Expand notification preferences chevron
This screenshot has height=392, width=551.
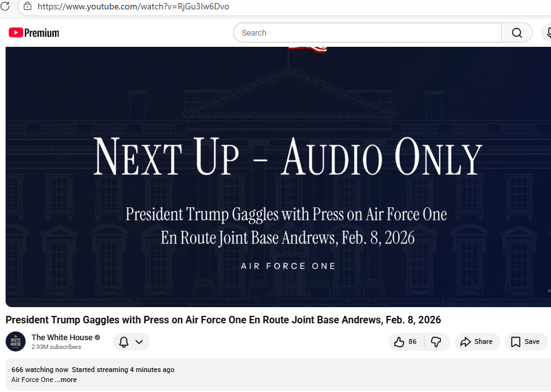point(139,342)
